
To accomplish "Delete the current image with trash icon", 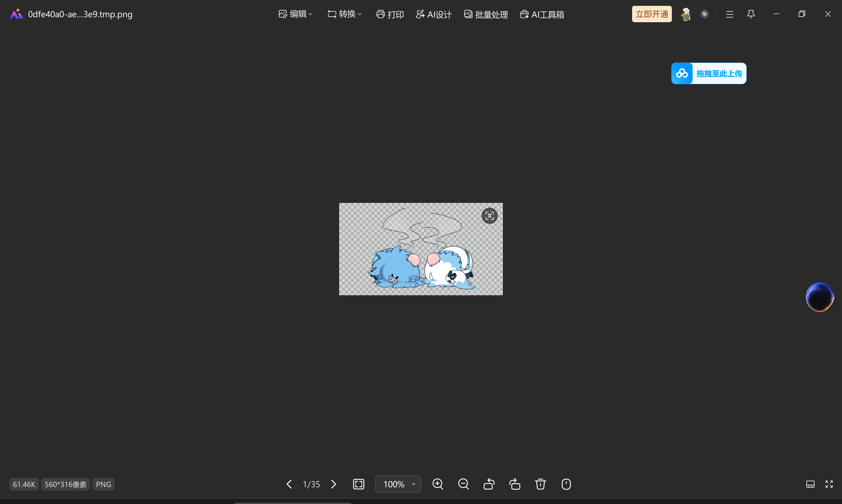I will (x=540, y=484).
